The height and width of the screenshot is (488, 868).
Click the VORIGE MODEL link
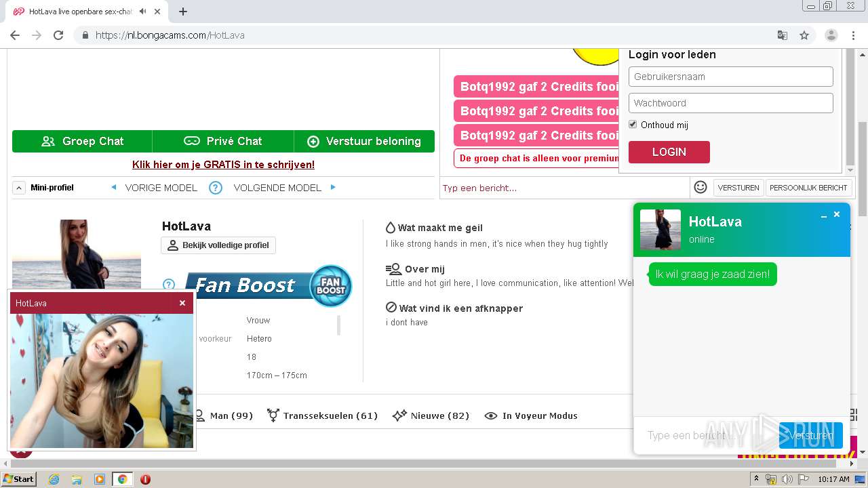[x=161, y=188]
